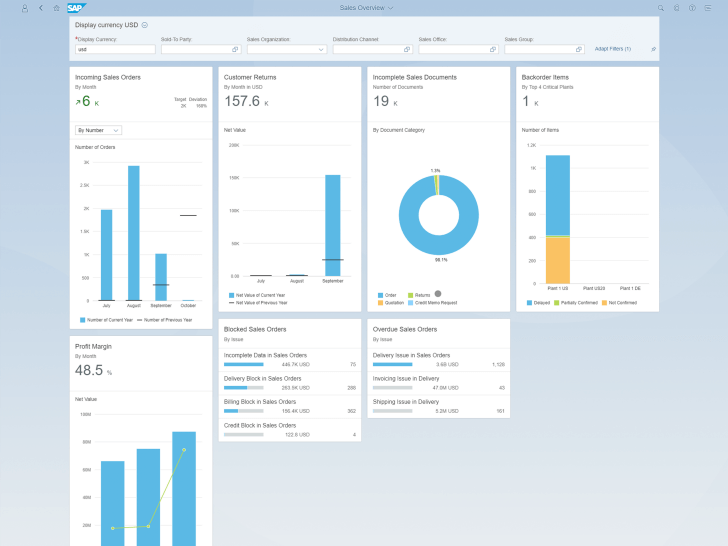The image size is (728, 546).
Task: Open value help for Sales Office field
Action: (494, 49)
